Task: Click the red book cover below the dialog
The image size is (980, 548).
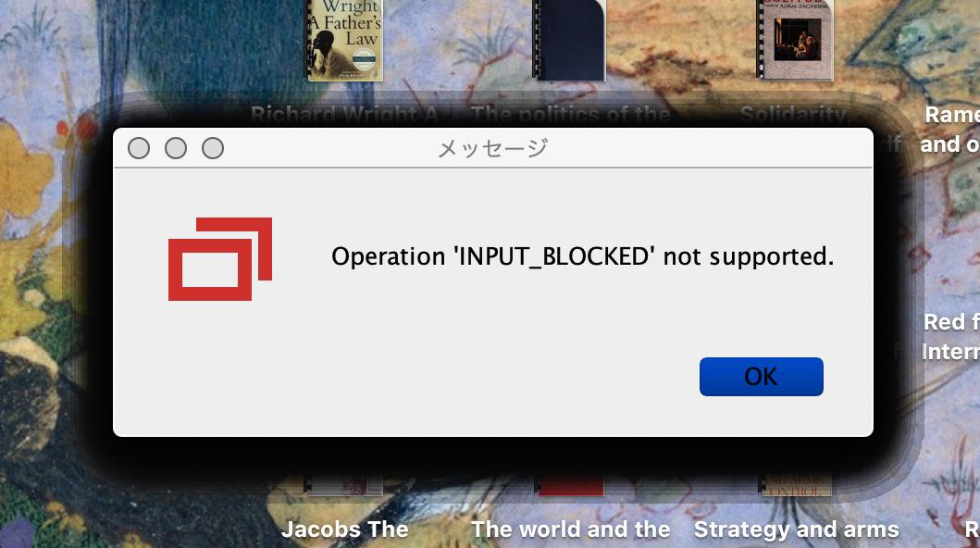Action: coord(570,485)
